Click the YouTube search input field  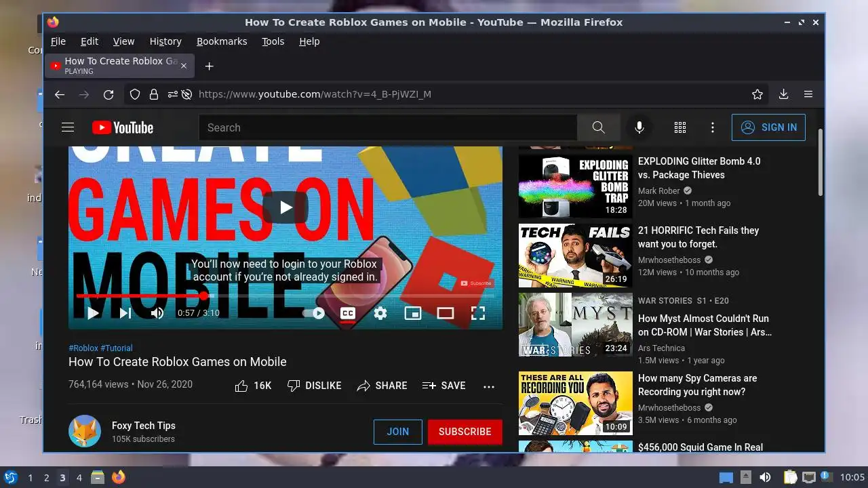[x=388, y=127]
